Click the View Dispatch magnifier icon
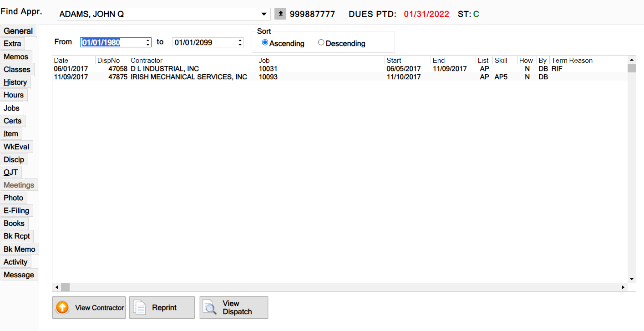Image resolution: width=644 pixels, height=331 pixels. click(210, 308)
